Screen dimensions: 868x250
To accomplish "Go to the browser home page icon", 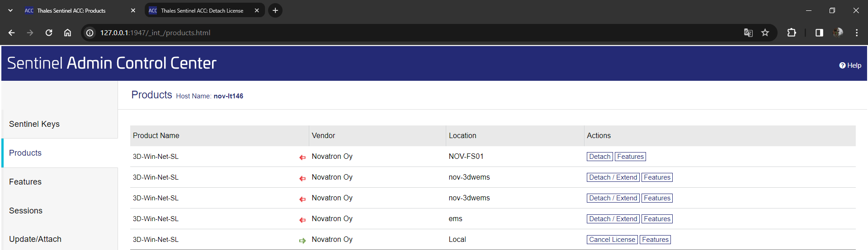I will click(x=67, y=32).
